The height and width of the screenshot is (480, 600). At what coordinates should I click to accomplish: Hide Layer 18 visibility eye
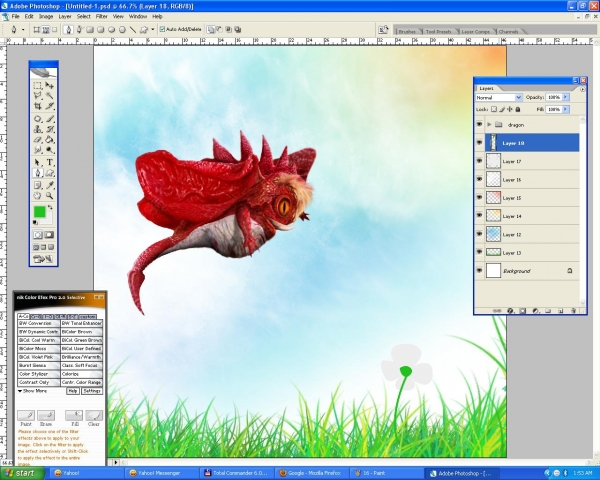(479, 143)
